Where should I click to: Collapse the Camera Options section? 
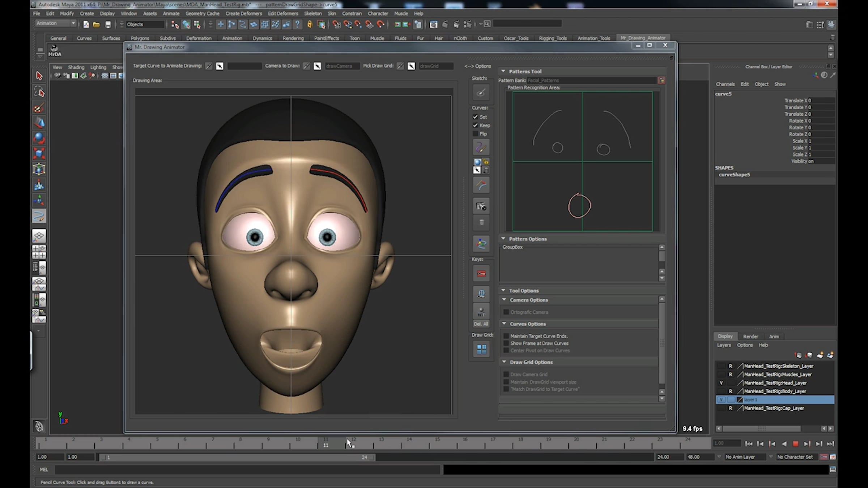[x=504, y=300]
